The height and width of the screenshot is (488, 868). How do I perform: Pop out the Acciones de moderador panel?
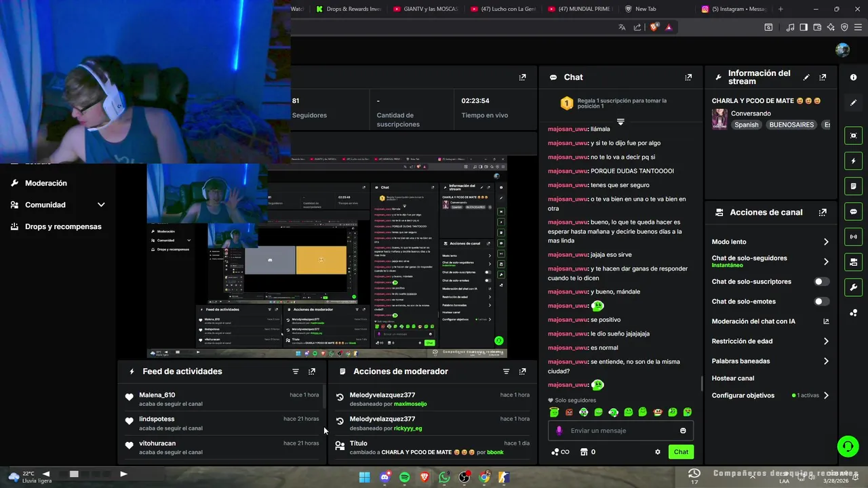click(522, 371)
